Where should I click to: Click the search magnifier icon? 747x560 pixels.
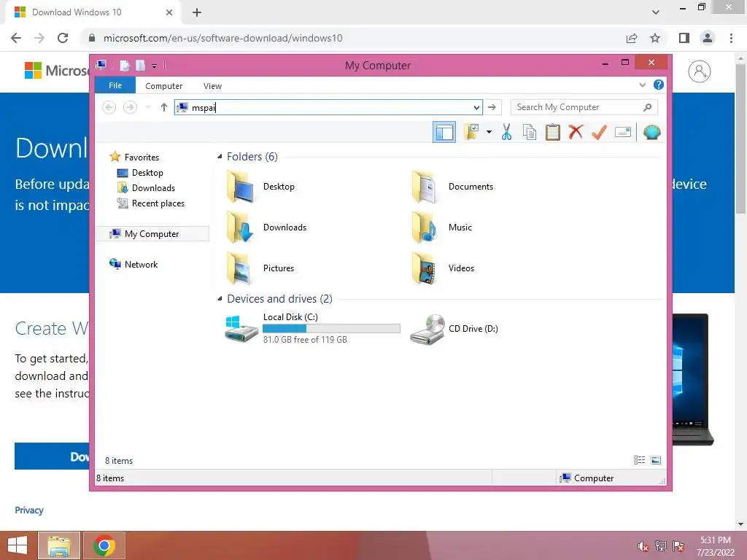coord(648,107)
